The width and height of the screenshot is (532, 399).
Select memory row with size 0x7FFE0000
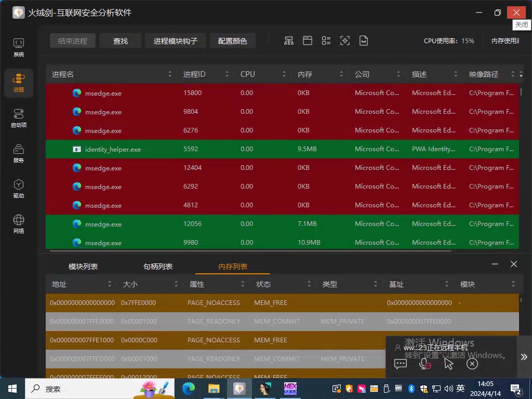[x=282, y=303]
